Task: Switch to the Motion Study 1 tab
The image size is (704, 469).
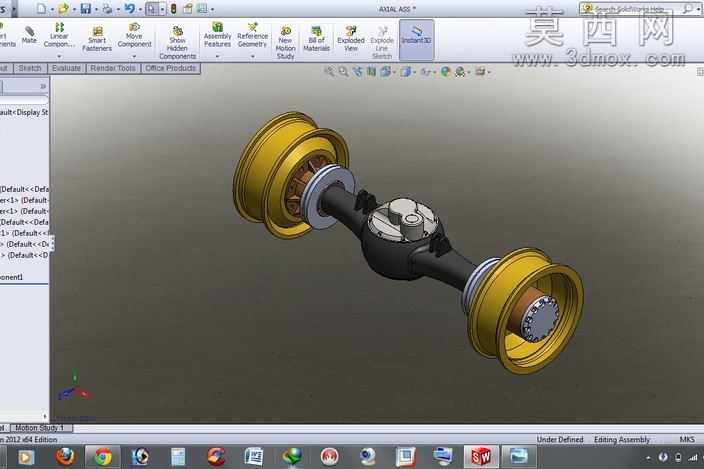Action: click(x=40, y=428)
